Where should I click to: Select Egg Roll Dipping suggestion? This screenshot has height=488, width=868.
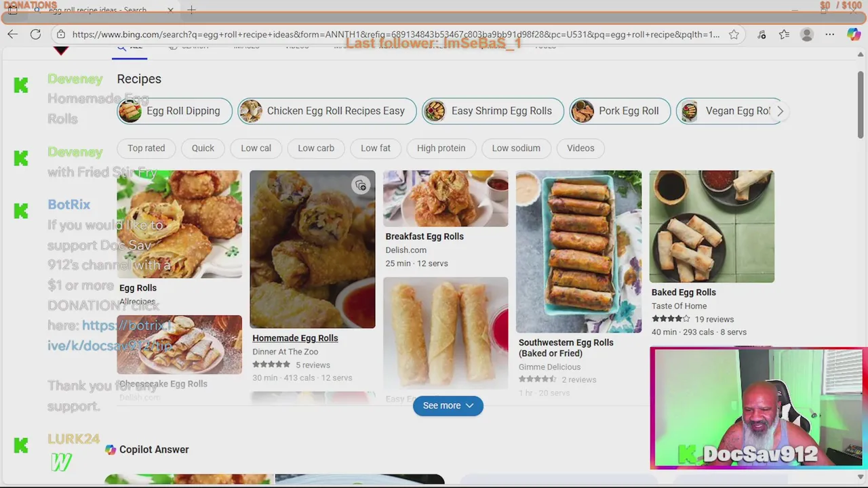click(x=175, y=111)
